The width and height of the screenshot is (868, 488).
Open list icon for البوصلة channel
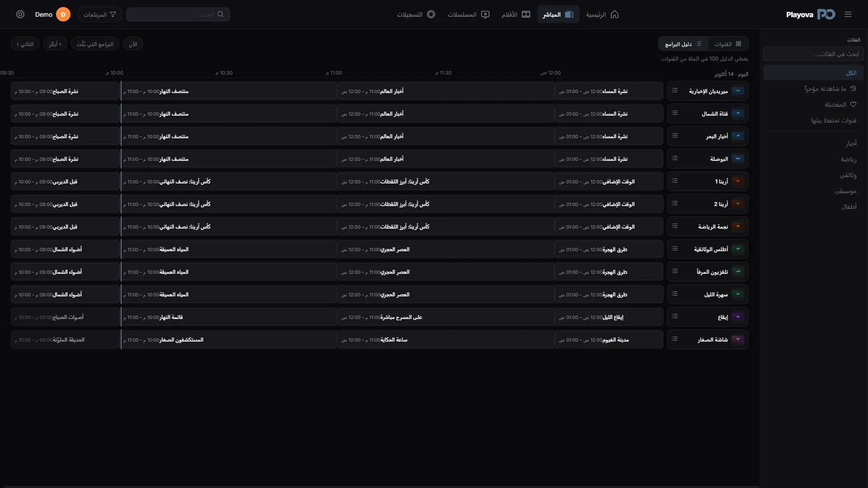coord(675,159)
